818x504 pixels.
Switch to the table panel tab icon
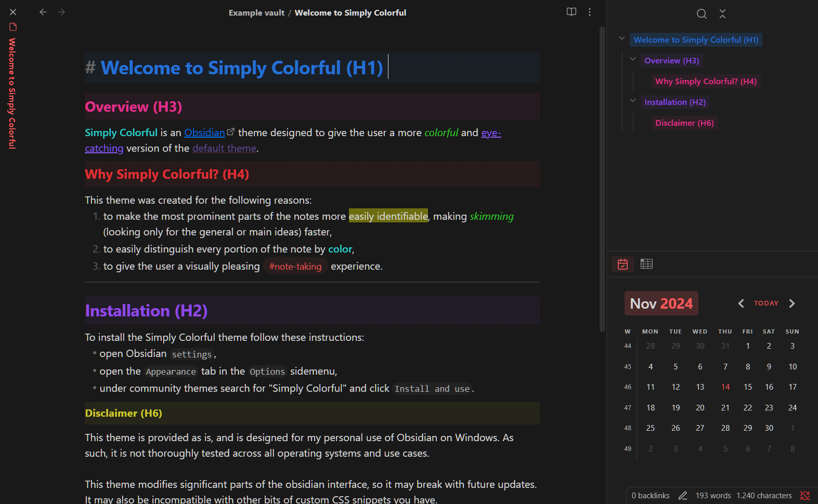[646, 264]
